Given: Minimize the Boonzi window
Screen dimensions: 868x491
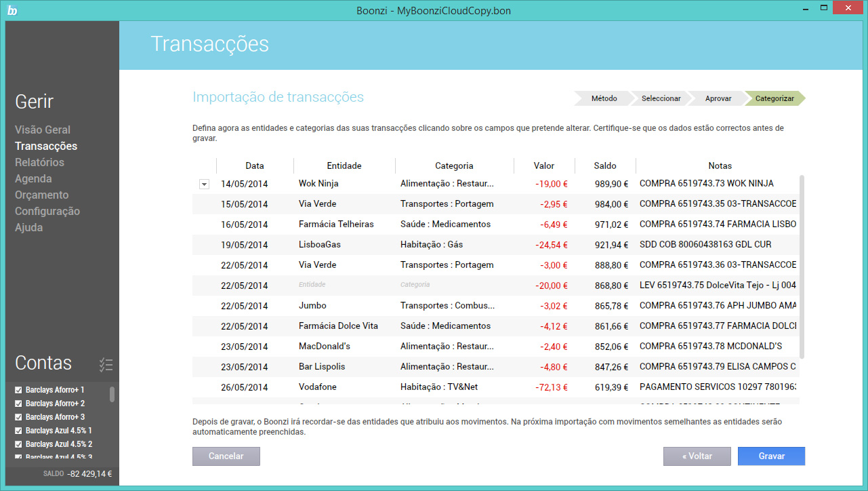Looking at the screenshot, I should [804, 8].
